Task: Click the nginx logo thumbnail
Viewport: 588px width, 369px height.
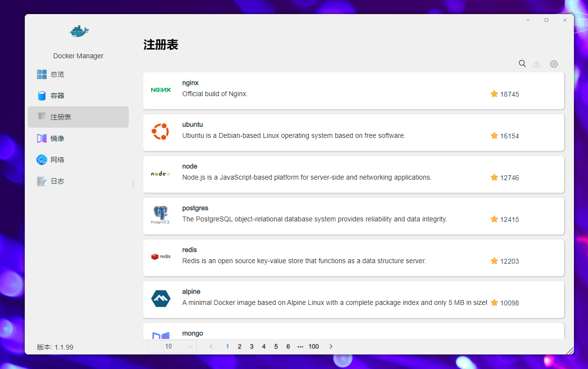Action: coord(161,90)
